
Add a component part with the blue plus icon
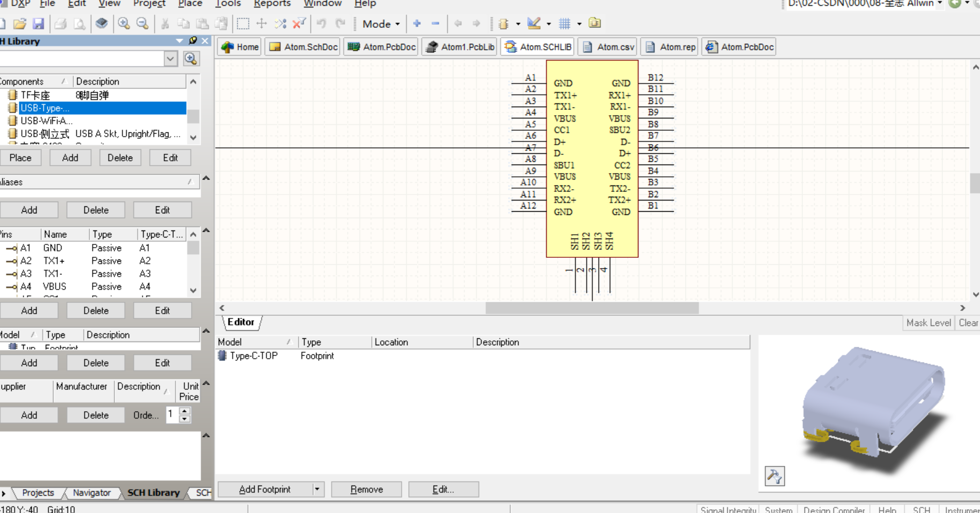417,24
